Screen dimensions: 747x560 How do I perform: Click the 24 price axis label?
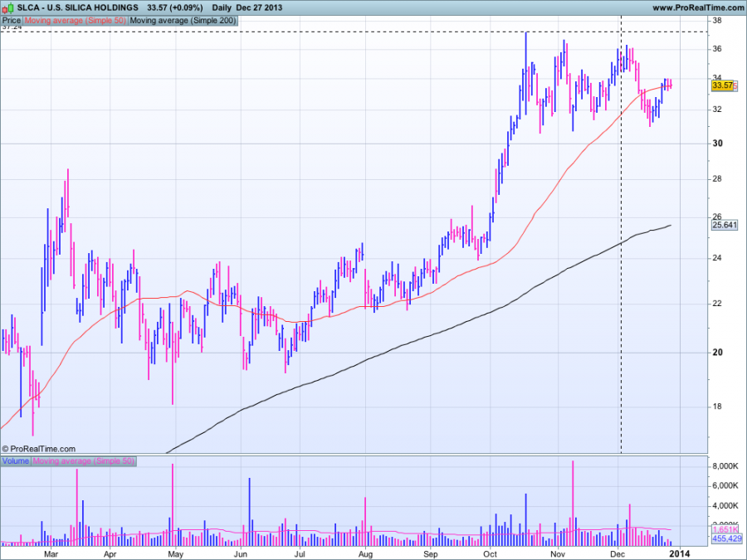point(717,258)
